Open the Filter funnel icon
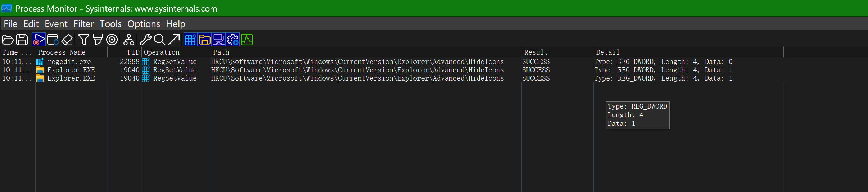 tap(83, 40)
